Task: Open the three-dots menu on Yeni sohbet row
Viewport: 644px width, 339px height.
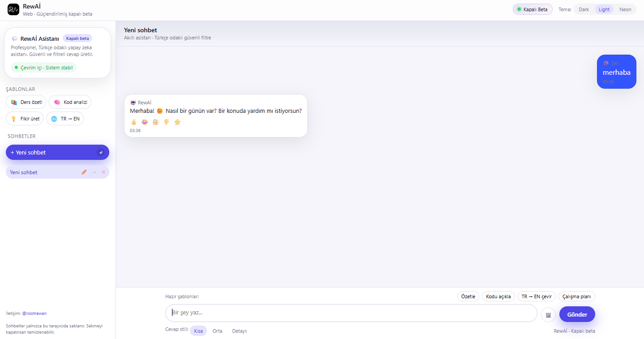Action: (x=94, y=172)
